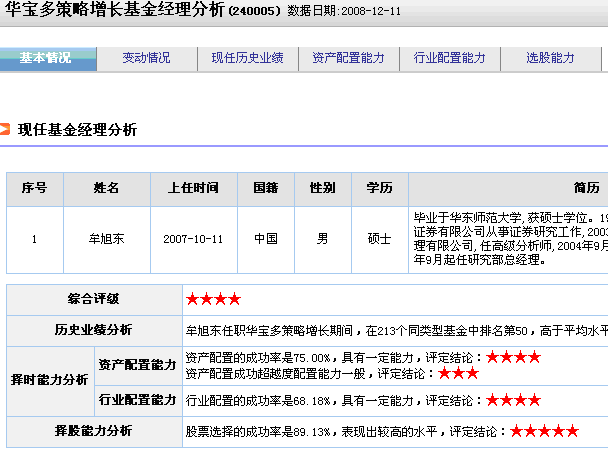608x464 pixels.
Task: Click the 择时能力分析 row label
Action: 49,380
